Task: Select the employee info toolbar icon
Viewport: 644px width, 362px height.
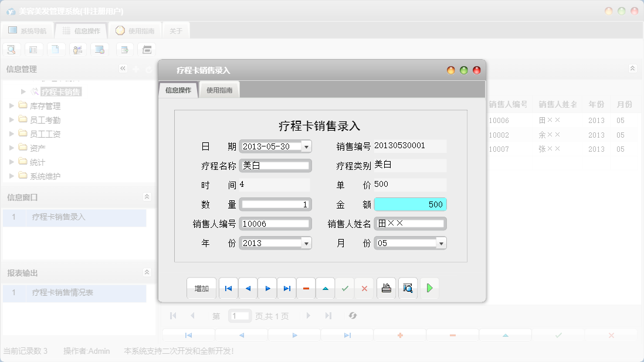Action: click(x=77, y=49)
